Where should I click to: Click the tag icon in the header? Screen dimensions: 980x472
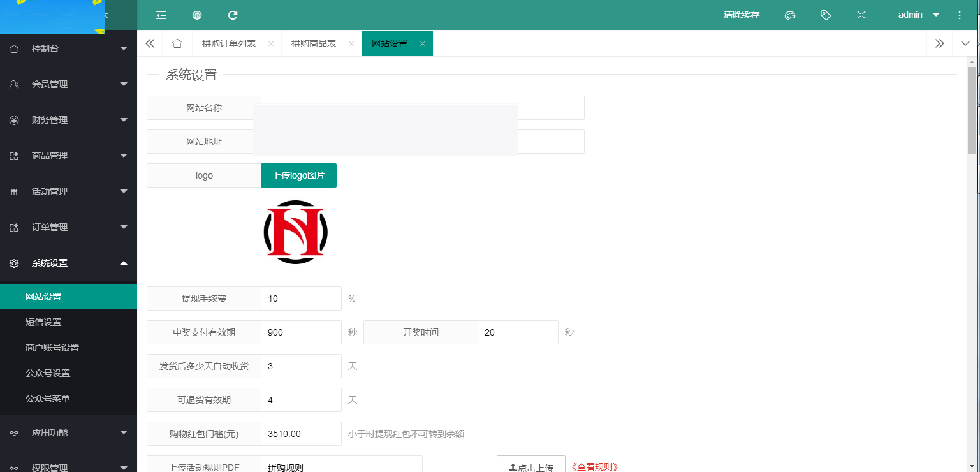[825, 15]
